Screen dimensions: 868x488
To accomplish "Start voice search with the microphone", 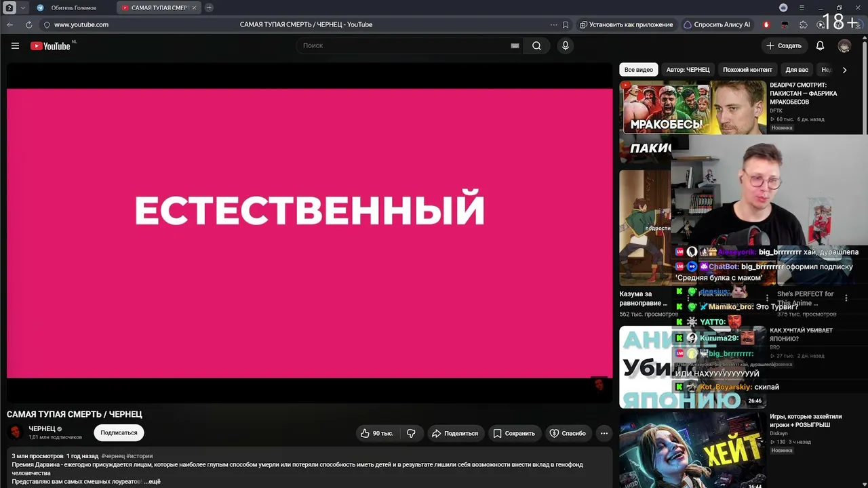I will pos(565,45).
